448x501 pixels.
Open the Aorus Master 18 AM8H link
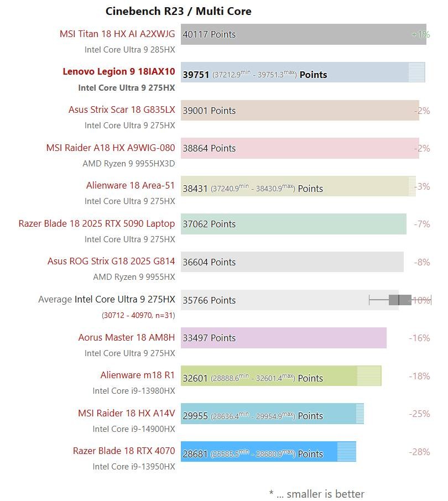tap(127, 337)
